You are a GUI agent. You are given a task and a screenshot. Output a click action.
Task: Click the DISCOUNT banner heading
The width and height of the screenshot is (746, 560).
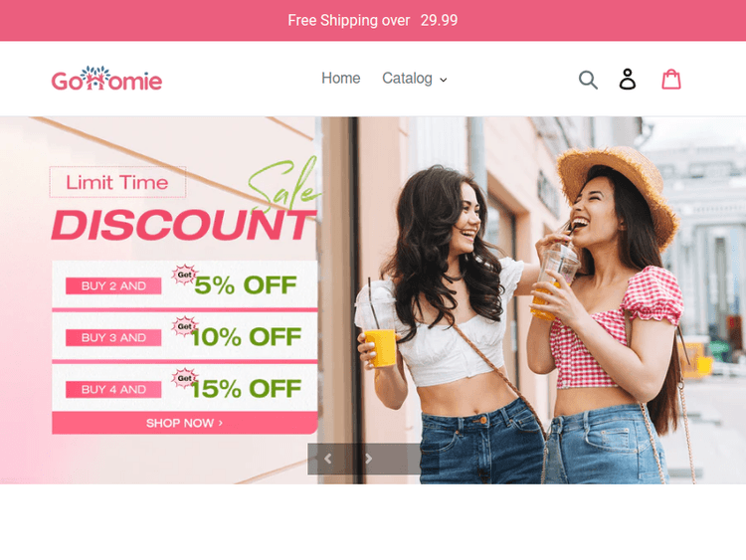pyautogui.click(x=183, y=225)
